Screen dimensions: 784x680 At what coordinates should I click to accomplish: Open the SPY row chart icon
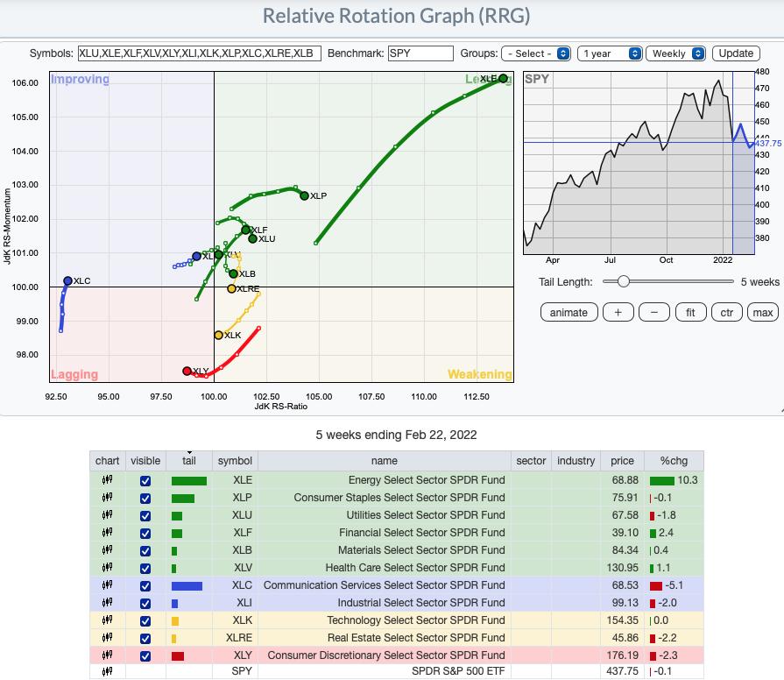click(107, 672)
